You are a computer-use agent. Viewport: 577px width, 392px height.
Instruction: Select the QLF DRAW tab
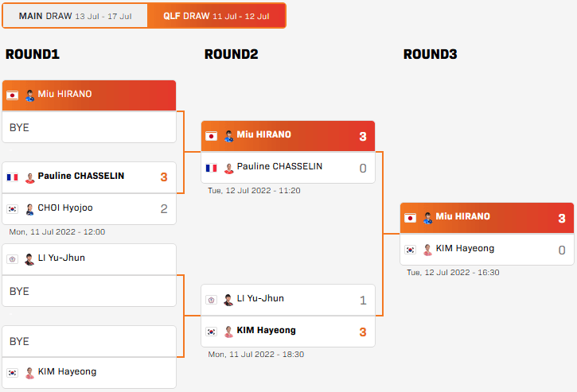coord(216,16)
